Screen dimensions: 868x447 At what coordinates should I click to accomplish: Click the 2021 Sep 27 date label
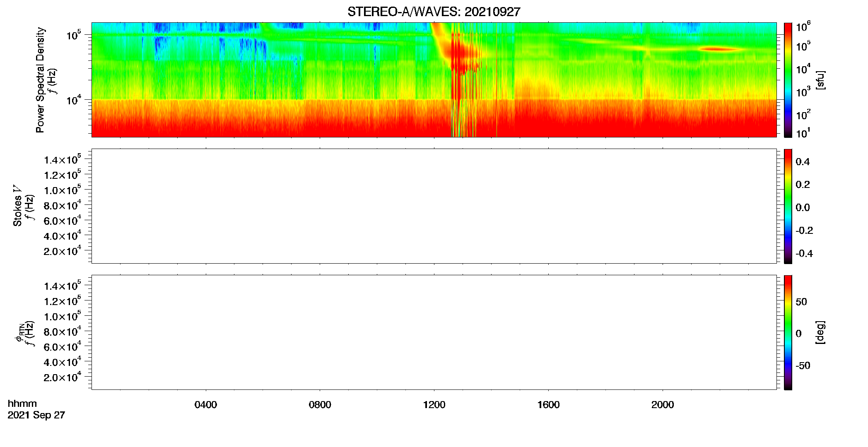pyautogui.click(x=36, y=415)
